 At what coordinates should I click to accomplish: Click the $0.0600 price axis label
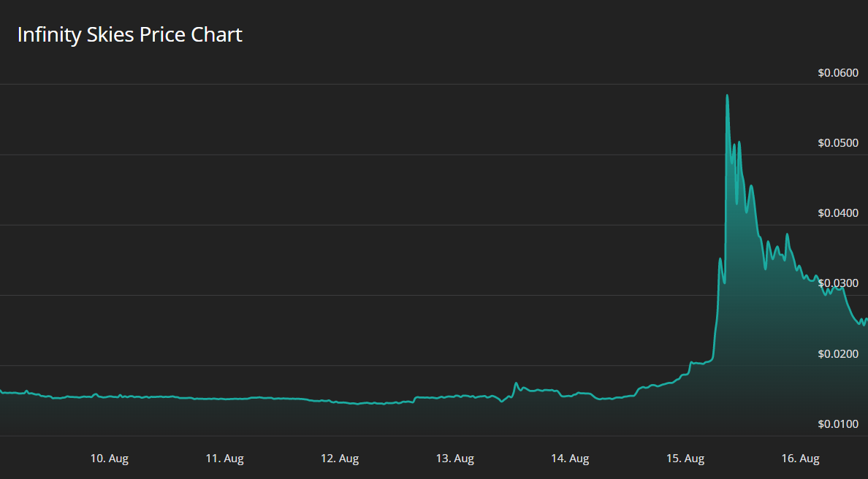pyautogui.click(x=839, y=72)
